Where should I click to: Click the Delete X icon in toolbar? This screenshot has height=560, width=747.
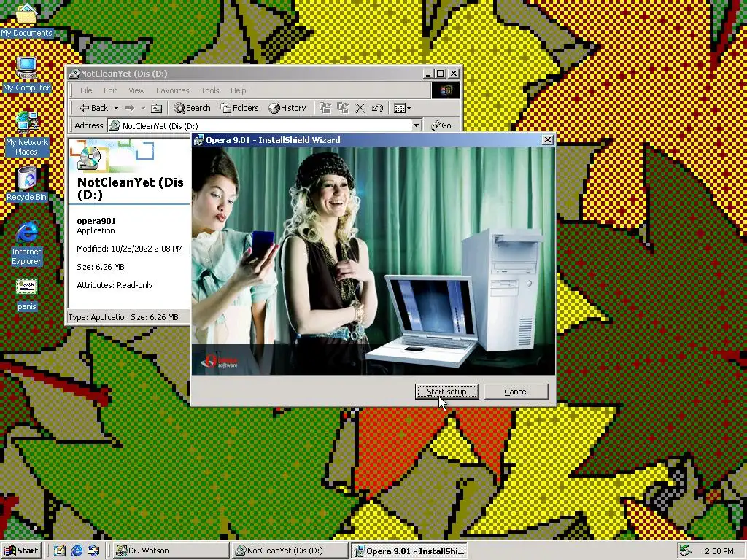coord(360,108)
